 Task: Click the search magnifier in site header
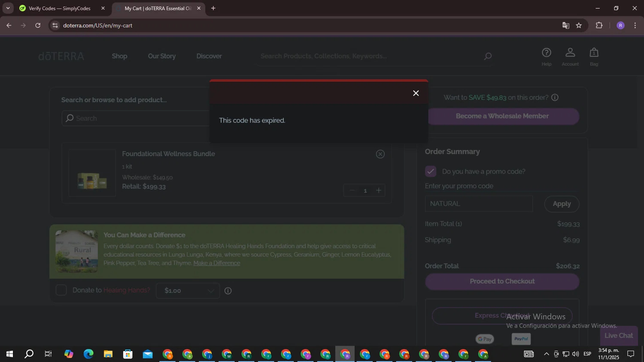pyautogui.click(x=487, y=56)
